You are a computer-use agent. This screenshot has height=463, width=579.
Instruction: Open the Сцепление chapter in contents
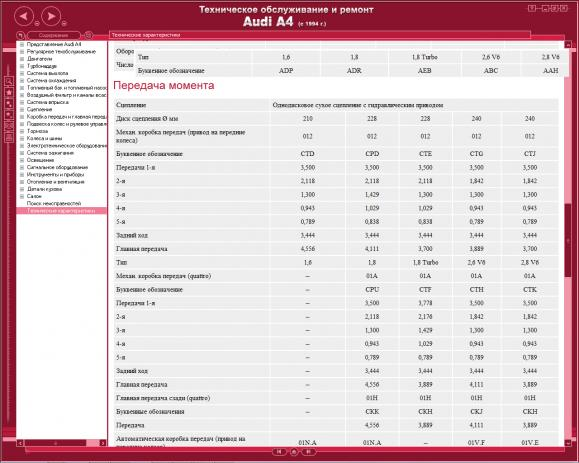40,109
